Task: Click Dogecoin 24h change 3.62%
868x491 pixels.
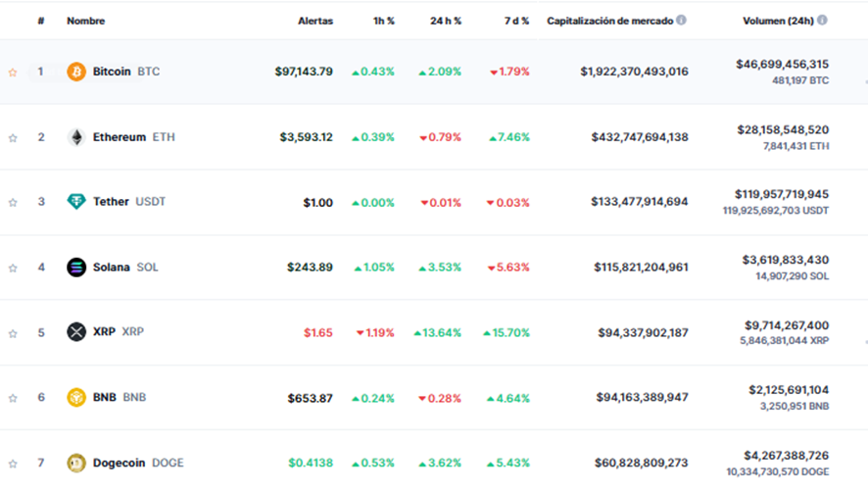Action: 440,463
